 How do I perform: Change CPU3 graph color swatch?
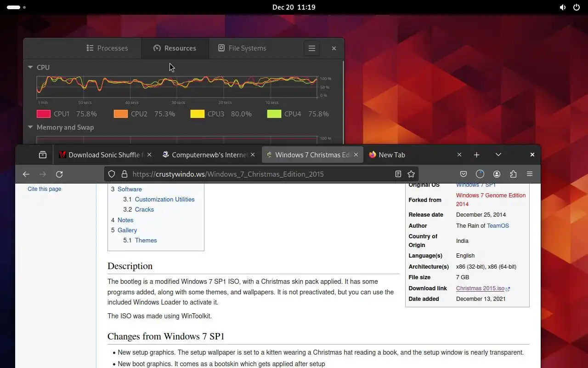click(x=198, y=114)
